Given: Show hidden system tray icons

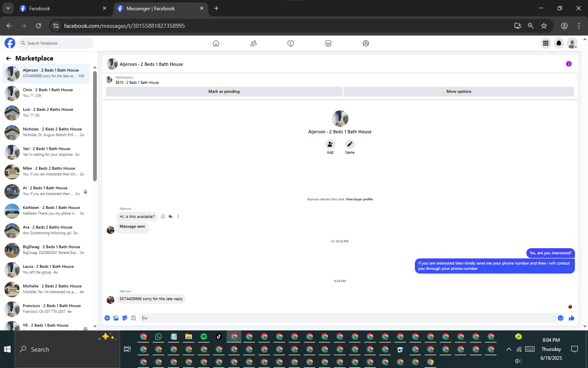Looking at the screenshot, I should pos(508,349).
